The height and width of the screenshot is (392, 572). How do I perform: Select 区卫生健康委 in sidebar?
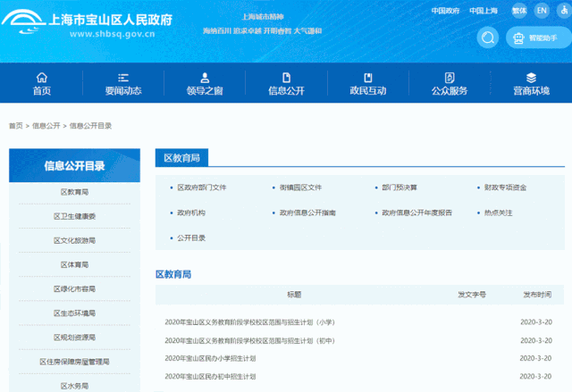(x=74, y=216)
